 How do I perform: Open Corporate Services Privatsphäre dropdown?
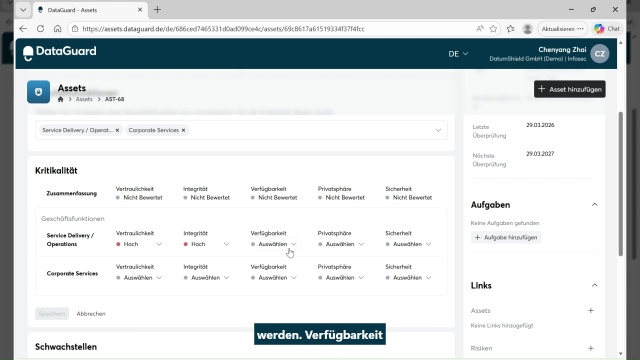click(x=341, y=278)
